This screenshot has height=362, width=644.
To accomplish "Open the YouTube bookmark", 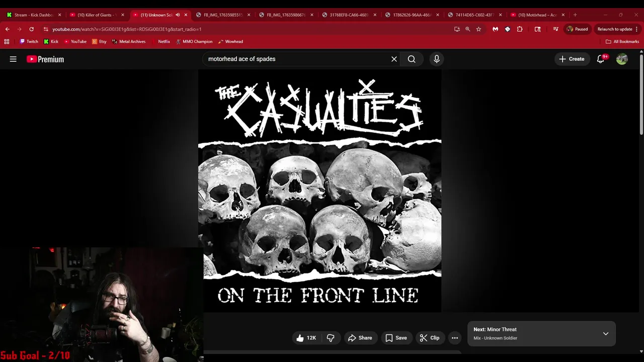I will coord(75,42).
